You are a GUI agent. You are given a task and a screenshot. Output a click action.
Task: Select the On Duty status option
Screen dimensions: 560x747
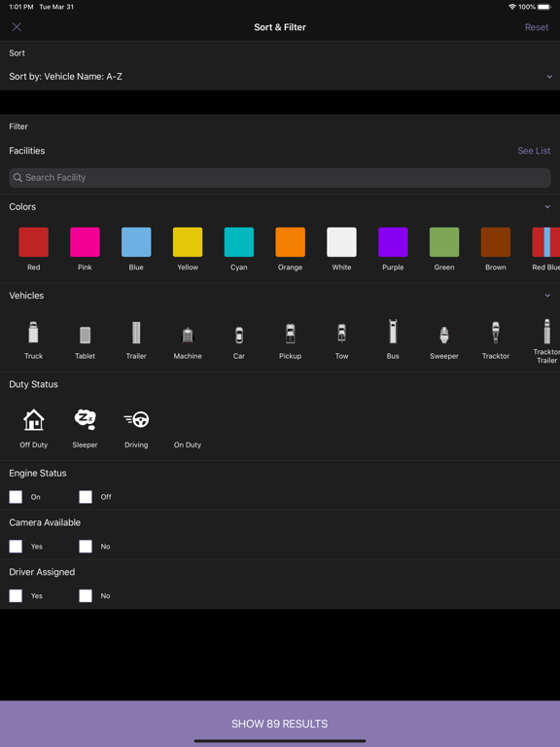tap(187, 445)
